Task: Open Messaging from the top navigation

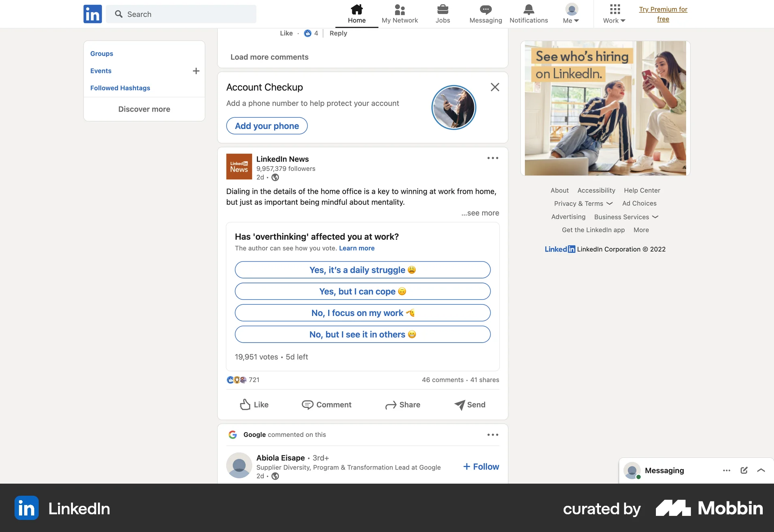Action: point(485,14)
